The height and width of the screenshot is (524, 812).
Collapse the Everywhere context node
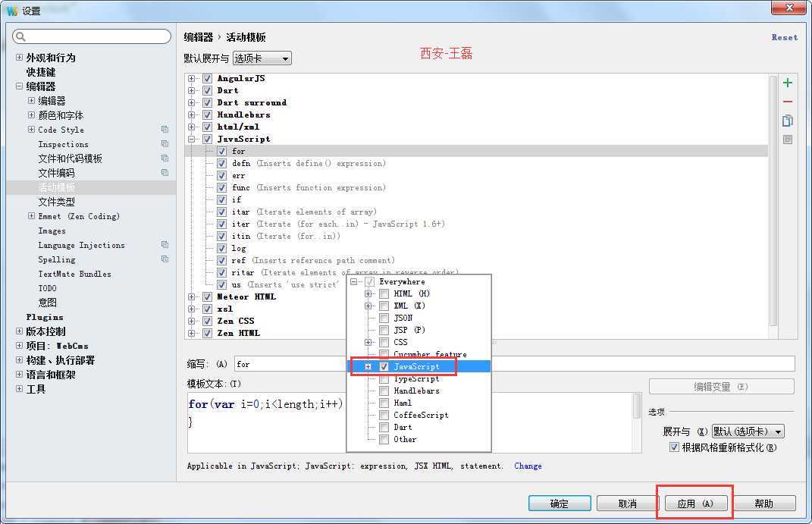354,281
